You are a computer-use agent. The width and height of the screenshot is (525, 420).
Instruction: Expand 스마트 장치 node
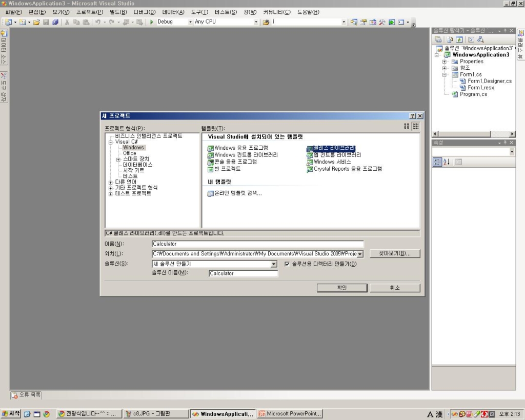[x=118, y=159]
